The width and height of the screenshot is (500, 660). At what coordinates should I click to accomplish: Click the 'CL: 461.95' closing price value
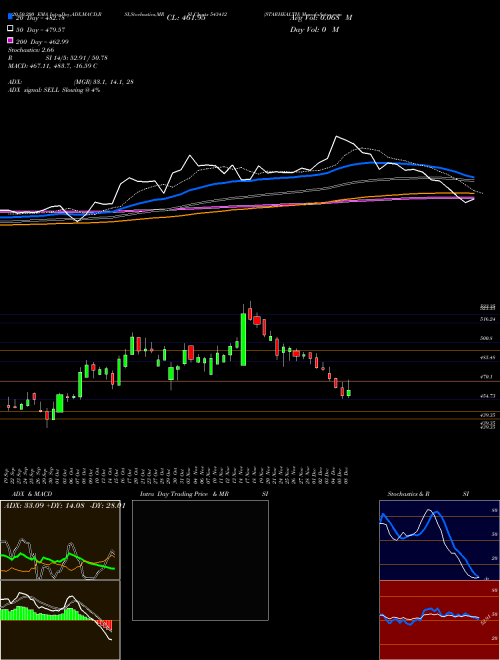coord(186,18)
